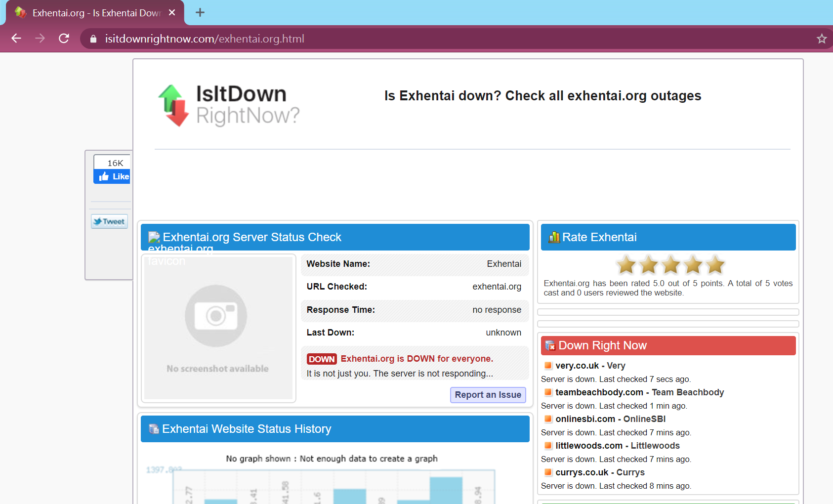The image size is (833, 504).
Task: Click the Exhentai rating summary text
Action: click(668, 288)
